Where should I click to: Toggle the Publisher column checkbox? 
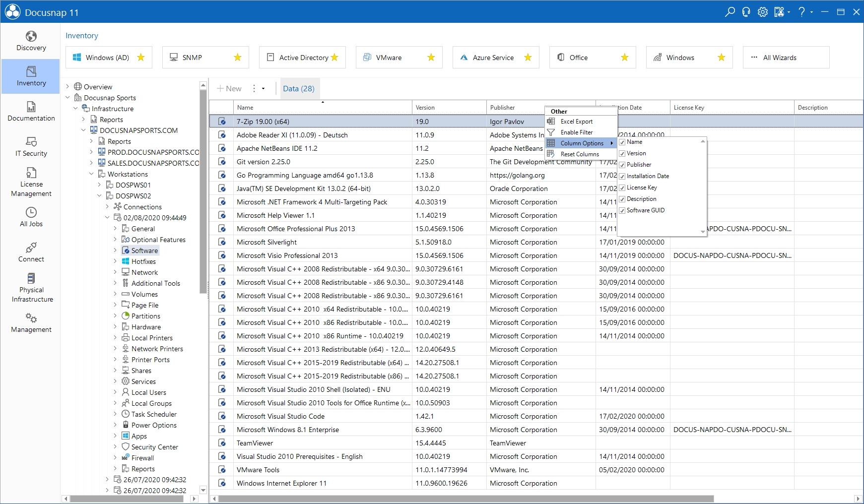point(622,165)
